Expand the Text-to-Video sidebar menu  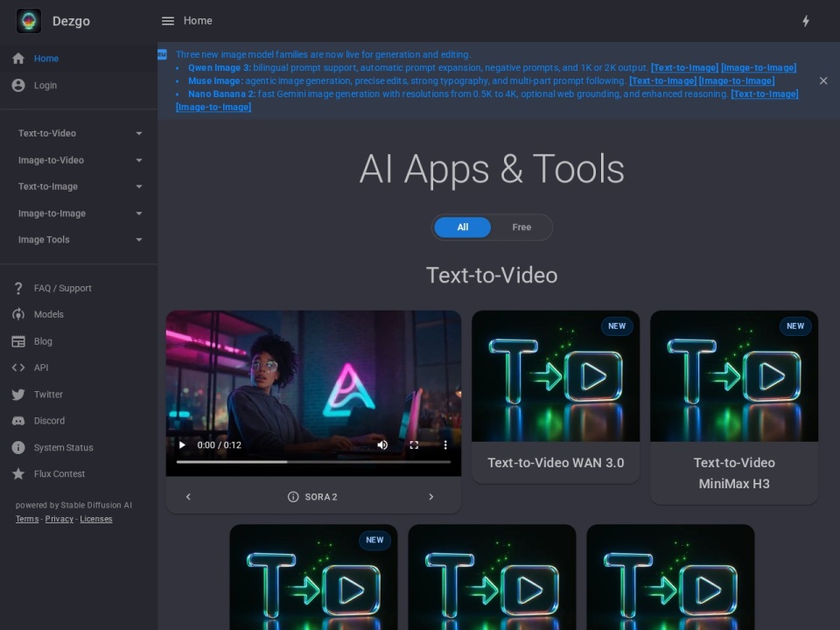tap(79, 133)
